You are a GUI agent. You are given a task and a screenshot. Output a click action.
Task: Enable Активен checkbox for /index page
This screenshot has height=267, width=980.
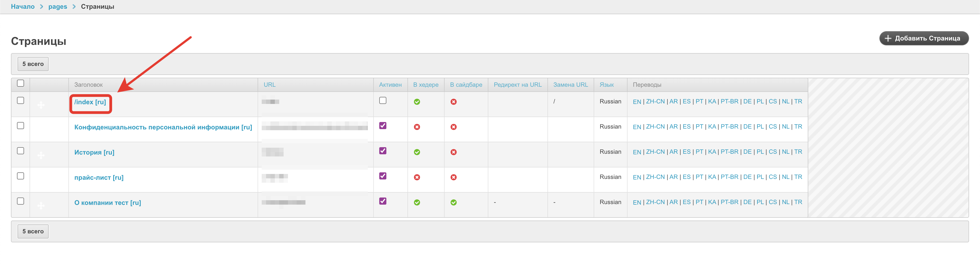tap(383, 100)
